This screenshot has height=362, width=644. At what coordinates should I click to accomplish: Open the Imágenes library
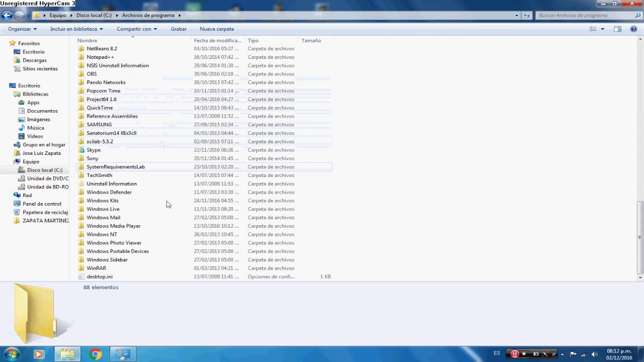pyautogui.click(x=38, y=120)
